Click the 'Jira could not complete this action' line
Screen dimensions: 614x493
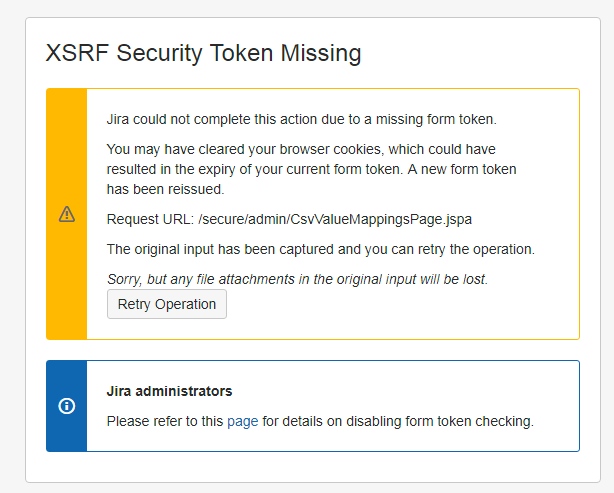click(x=302, y=119)
